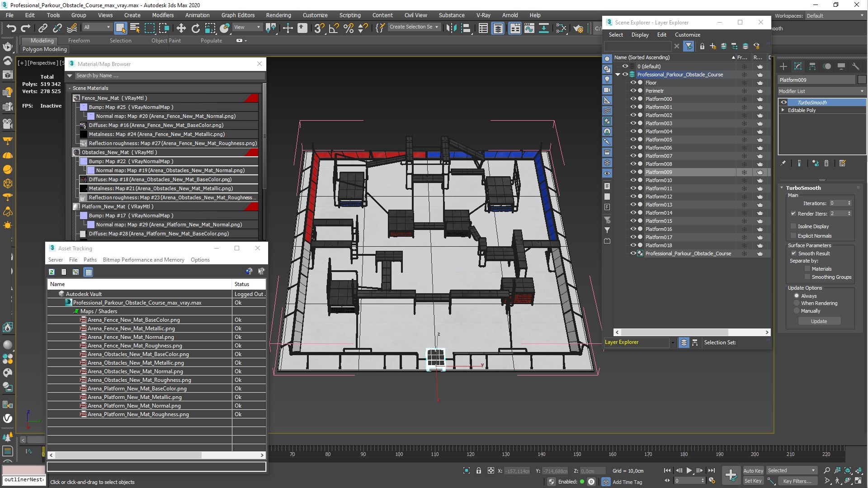The width and height of the screenshot is (868, 488).
Task: Check Separate by Smoothing Groups
Action: tap(807, 277)
